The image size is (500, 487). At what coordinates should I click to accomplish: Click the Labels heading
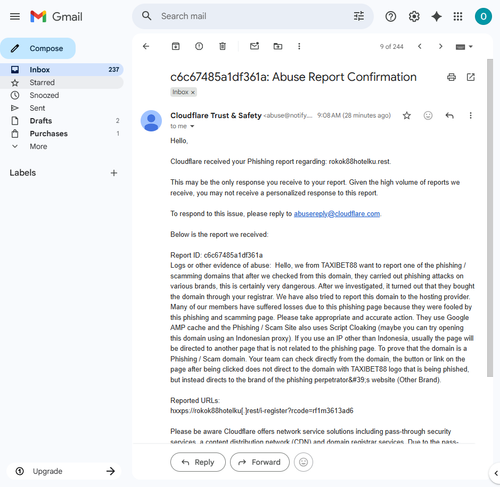(23, 173)
